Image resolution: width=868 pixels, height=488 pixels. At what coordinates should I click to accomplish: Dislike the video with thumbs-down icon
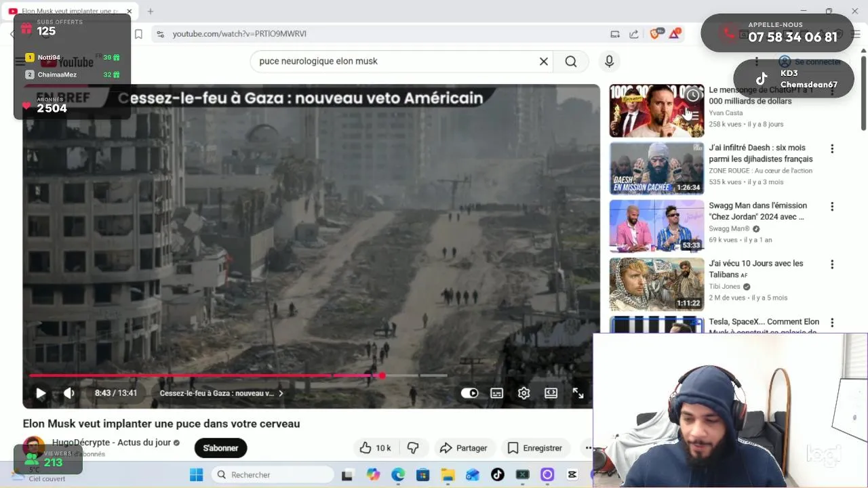tap(413, 448)
